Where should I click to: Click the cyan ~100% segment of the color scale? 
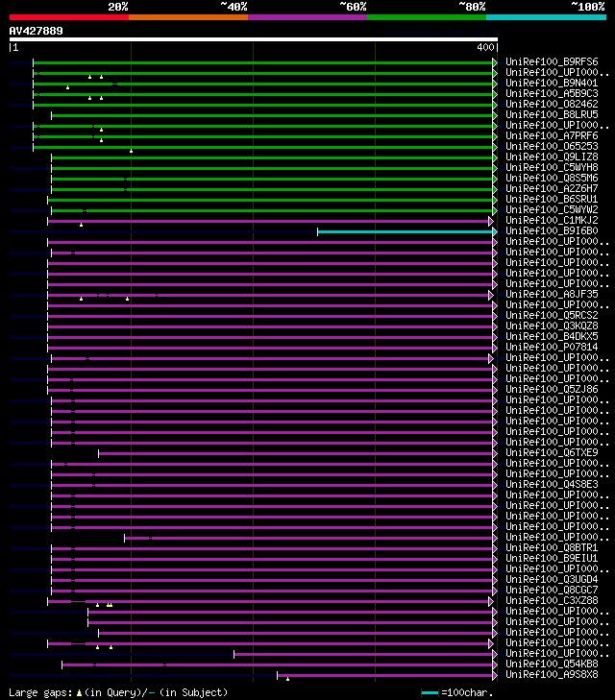click(x=546, y=17)
